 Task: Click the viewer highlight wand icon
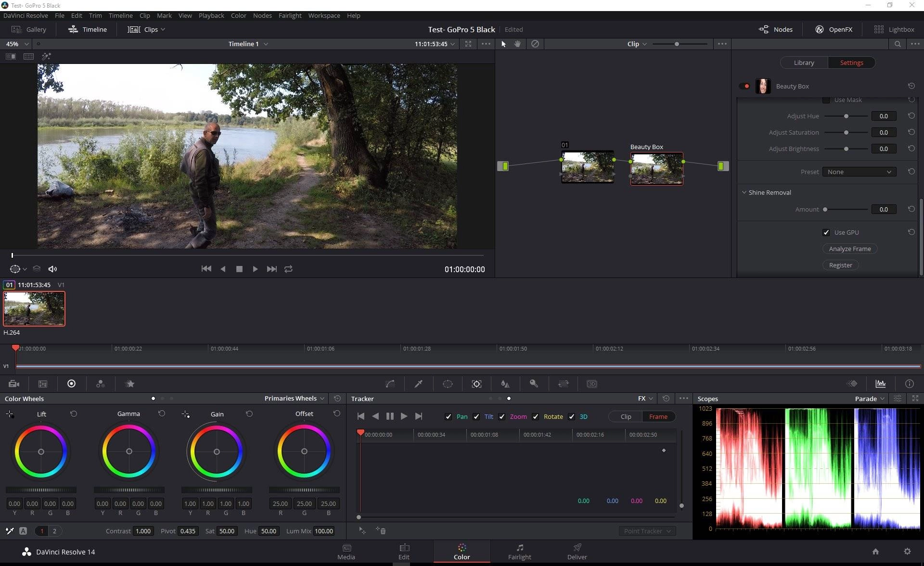(46, 56)
